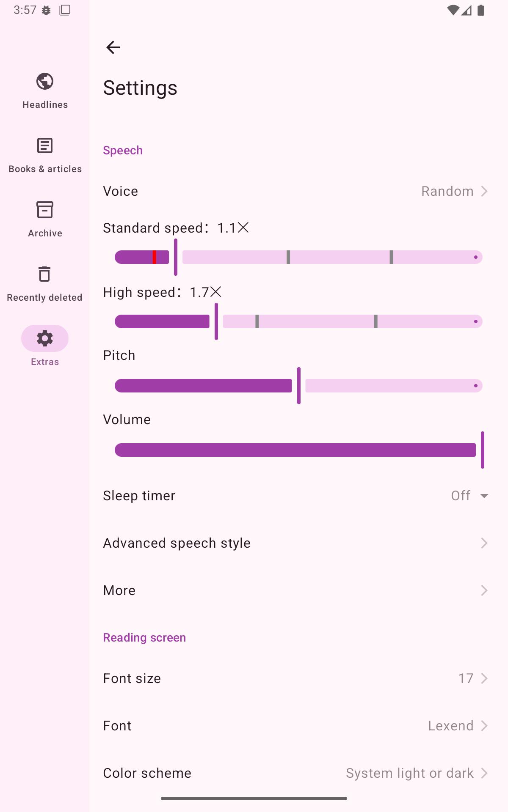Expand the Sleep timer dropdown arrow
Image resolution: width=508 pixels, height=812 pixels.
point(484,496)
